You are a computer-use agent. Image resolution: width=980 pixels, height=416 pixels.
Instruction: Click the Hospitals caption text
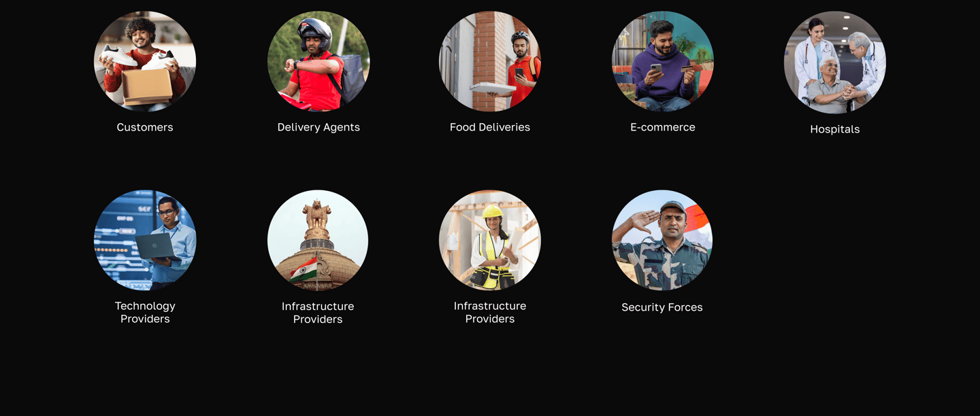click(x=835, y=129)
